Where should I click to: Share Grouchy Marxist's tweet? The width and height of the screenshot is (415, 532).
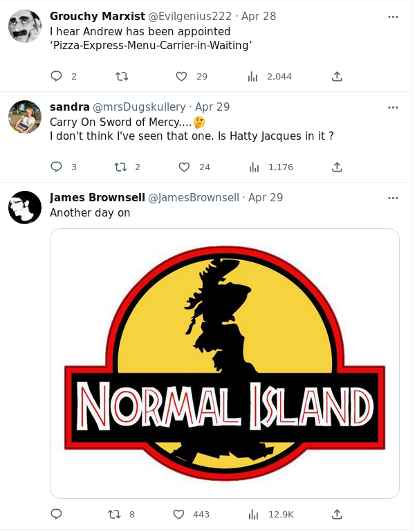click(x=337, y=76)
